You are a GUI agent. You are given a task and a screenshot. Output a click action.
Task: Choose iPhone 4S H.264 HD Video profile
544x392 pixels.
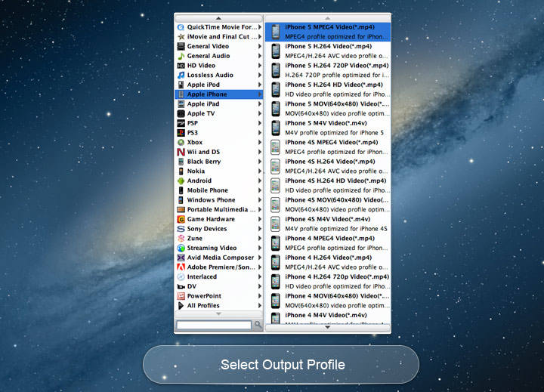coord(328,186)
